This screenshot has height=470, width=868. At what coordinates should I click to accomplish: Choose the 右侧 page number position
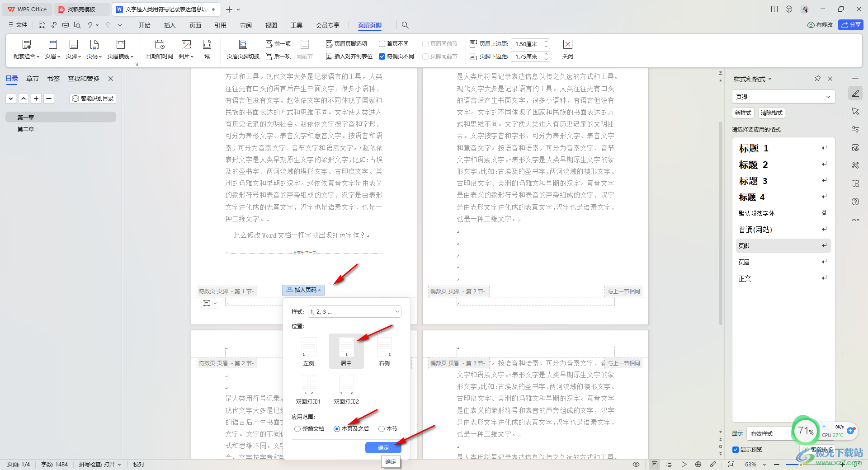[384, 351]
